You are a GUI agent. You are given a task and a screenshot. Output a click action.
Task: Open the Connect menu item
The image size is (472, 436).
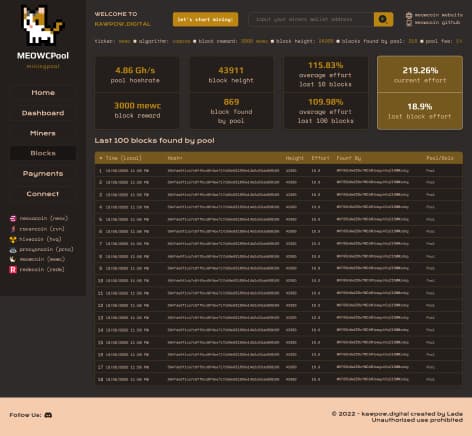[43, 194]
